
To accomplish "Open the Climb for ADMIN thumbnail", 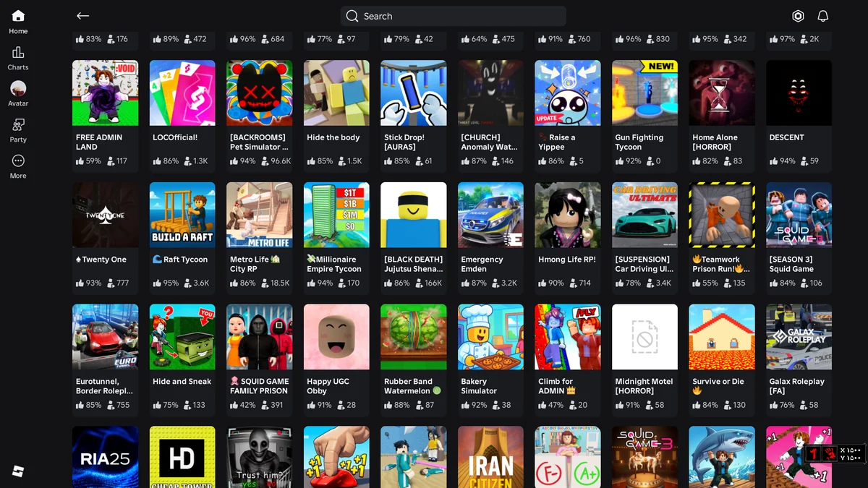I will point(568,337).
